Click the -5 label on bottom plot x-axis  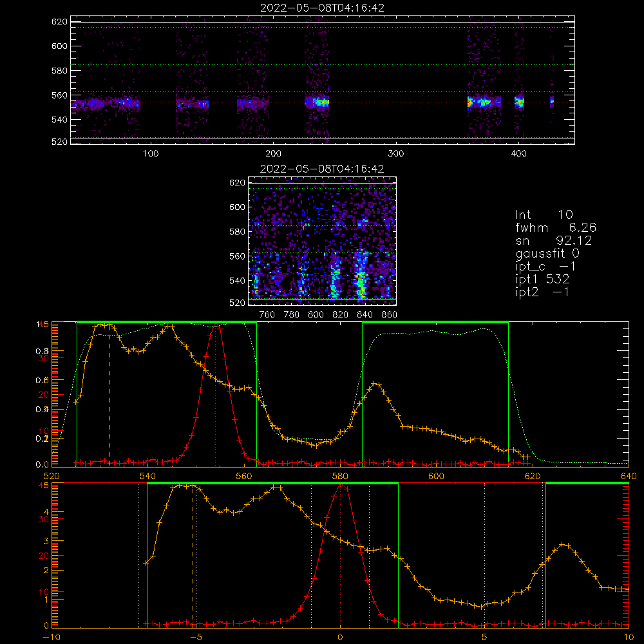[196, 638]
